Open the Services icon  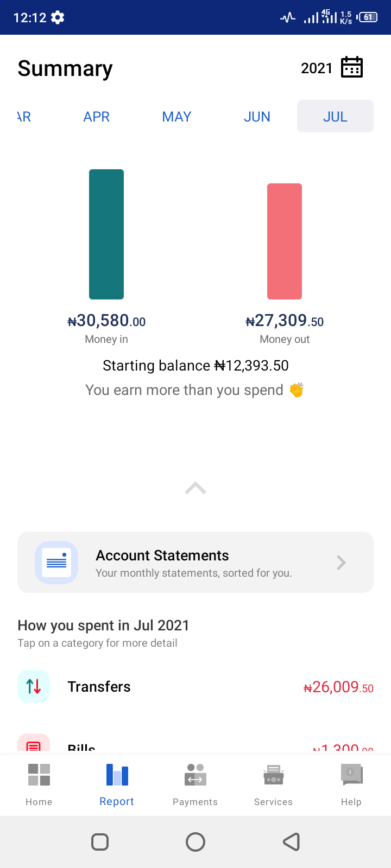[274, 775]
